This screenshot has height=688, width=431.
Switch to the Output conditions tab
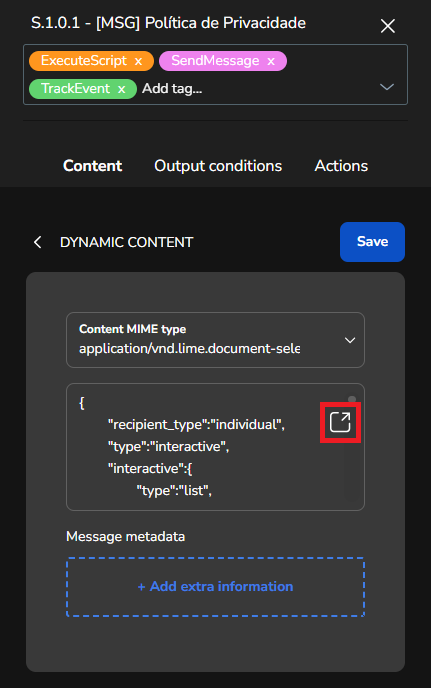(218, 166)
